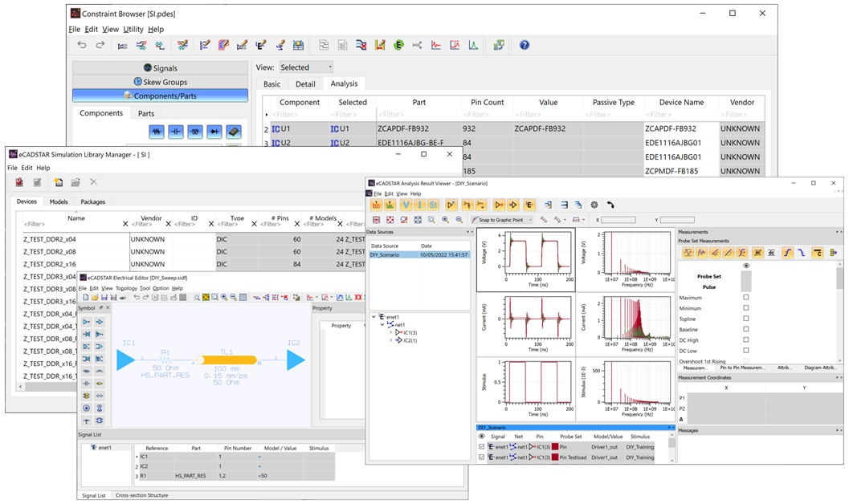
Task: Select the IC chip filter icon under Components tab
Action: [234, 132]
